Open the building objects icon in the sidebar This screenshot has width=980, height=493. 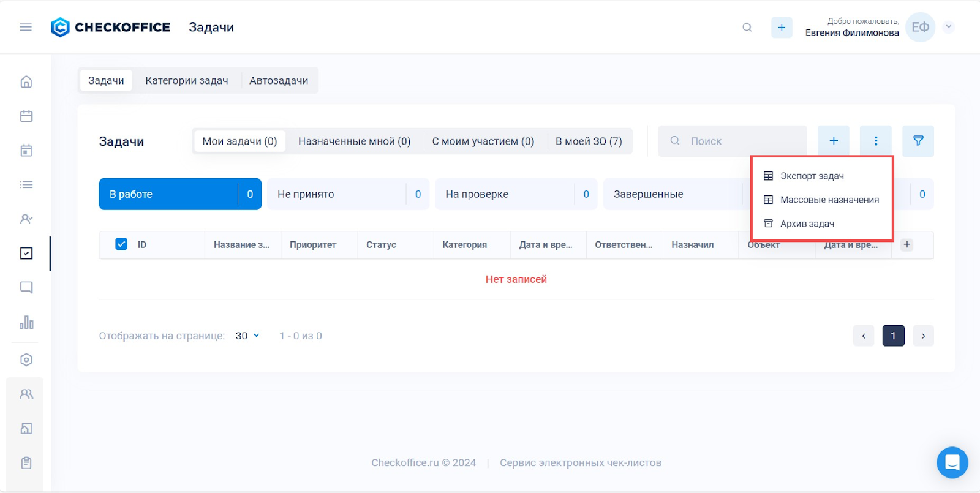pyautogui.click(x=26, y=429)
